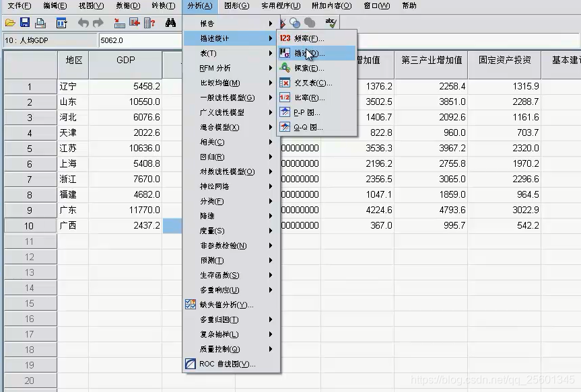Choose the 1/2 Ratio (比率) submenu item
The image size is (581, 392).
tap(317, 97)
